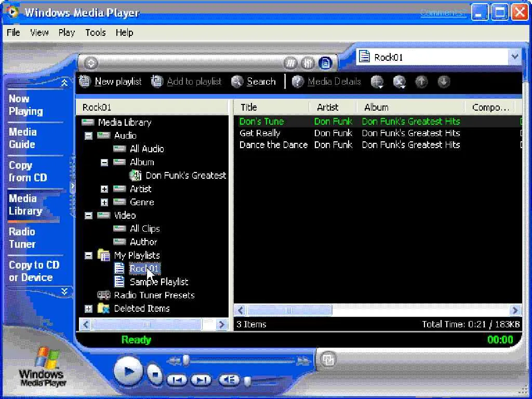
Task: Sort by the Album column header
Action: (x=410, y=107)
